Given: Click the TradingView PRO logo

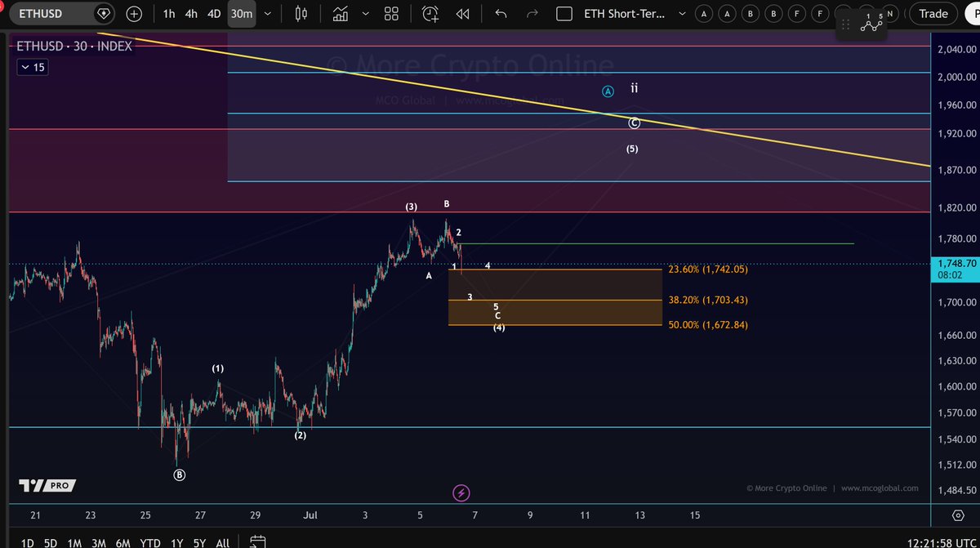Looking at the screenshot, I should pyautogui.click(x=47, y=485).
